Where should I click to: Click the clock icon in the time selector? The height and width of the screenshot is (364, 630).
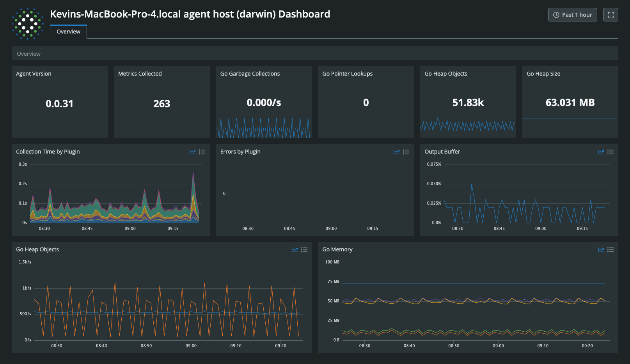555,14
